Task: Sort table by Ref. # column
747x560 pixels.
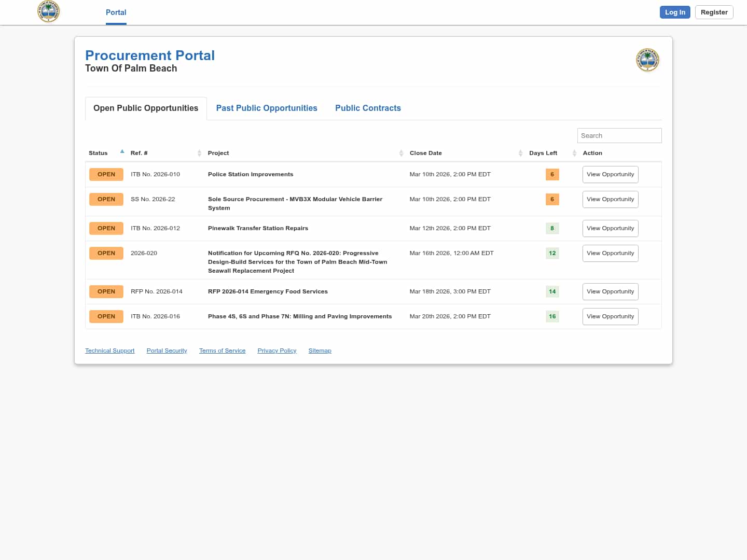Action: tap(199, 153)
